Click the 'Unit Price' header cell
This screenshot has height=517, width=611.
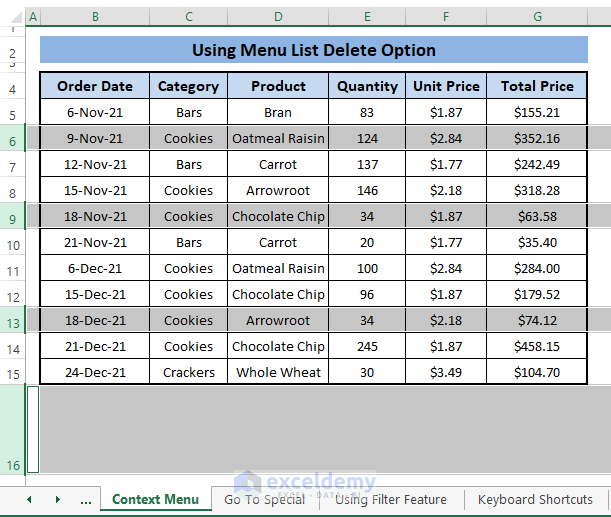click(446, 86)
